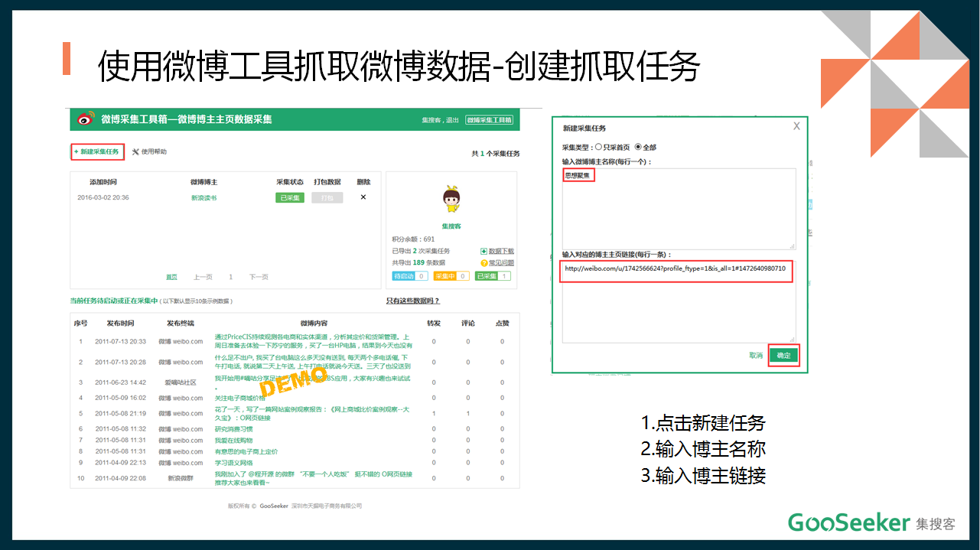Viewport: 980px width, 550px height.
Task: Click GooSeeker link in copyright footer
Action: (x=274, y=506)
